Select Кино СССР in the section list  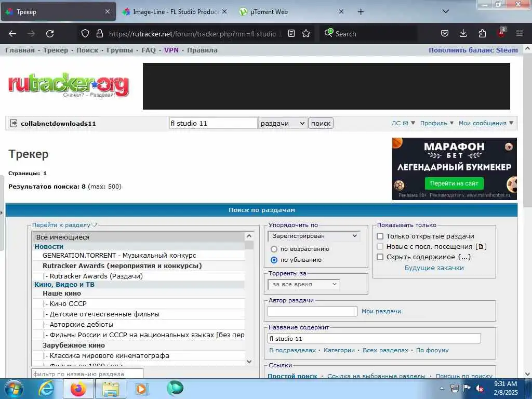tap(138, 303)
